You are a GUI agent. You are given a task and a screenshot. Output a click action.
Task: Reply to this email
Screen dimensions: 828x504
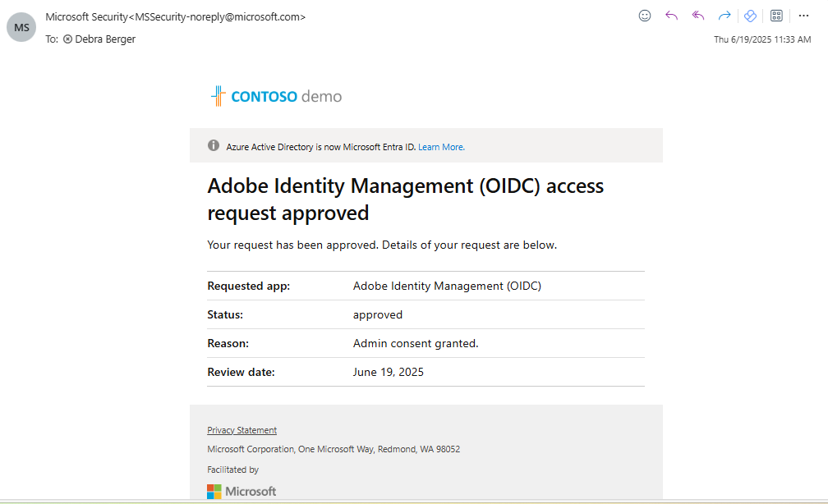pyautogui.click(x=671, y=16)
